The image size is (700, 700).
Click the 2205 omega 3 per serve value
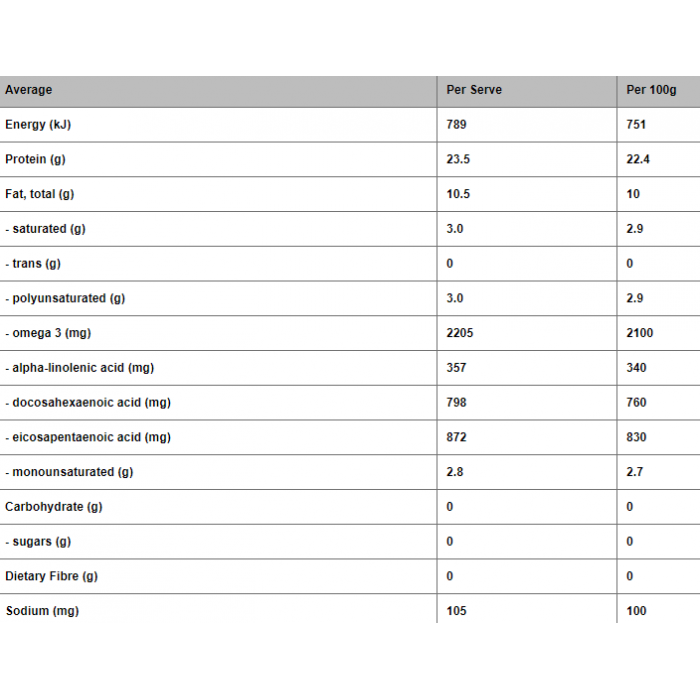460,333
